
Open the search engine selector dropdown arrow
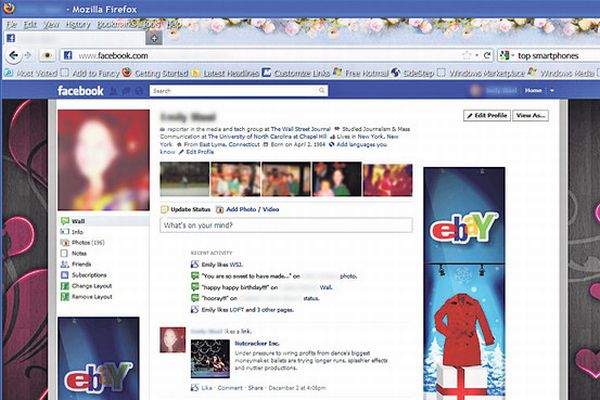513,56
